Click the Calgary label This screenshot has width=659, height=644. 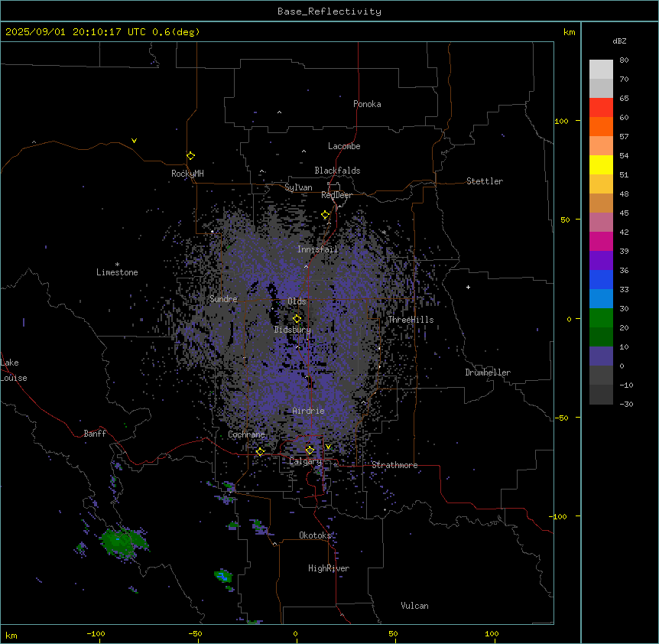[305, 461]
